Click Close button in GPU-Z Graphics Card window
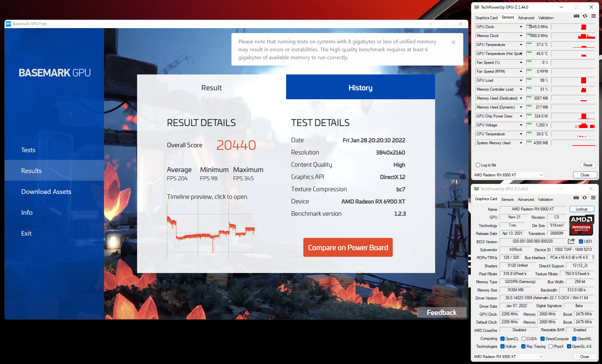This screenshot has height=364, width=602. 584,357
